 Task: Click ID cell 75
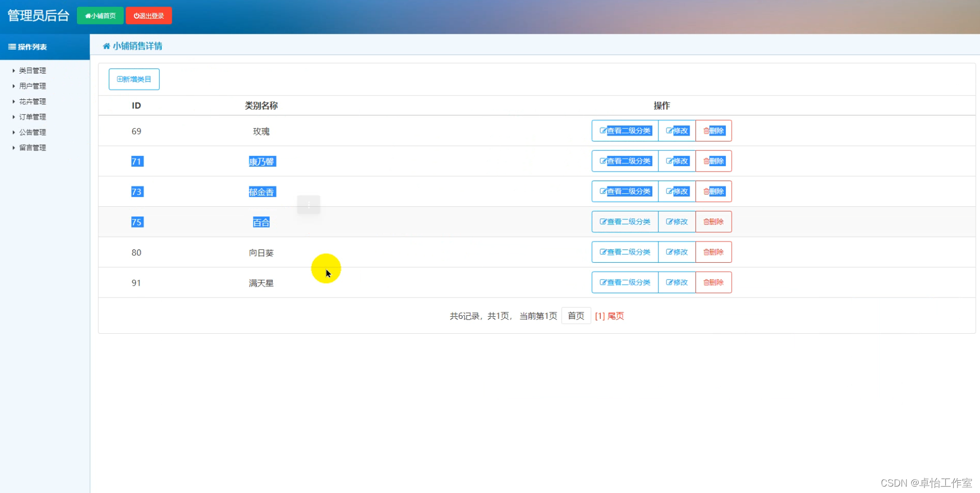[137, 222]
